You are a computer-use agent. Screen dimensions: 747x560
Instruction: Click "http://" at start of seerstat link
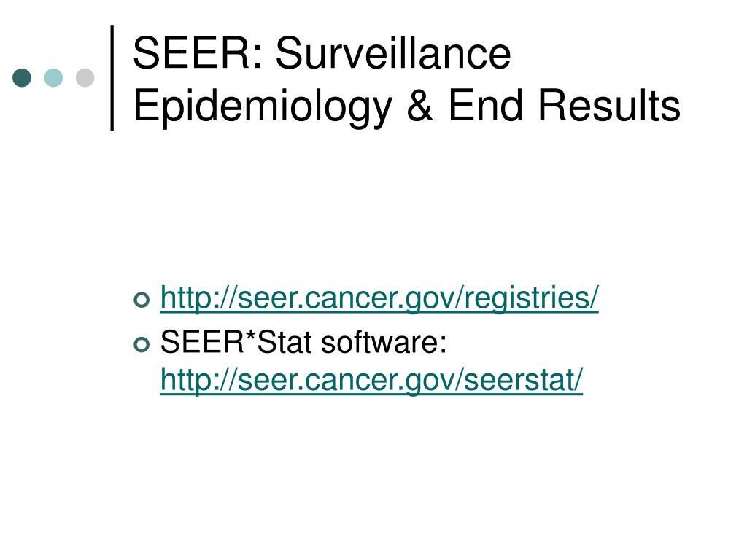tap(198, 381)
